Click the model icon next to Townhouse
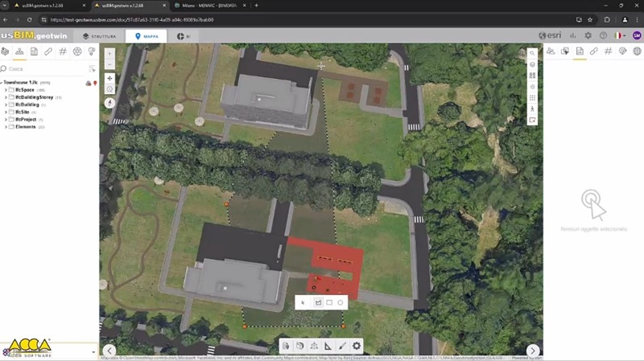This screenshot has height=361, width=644. [89, 84]
